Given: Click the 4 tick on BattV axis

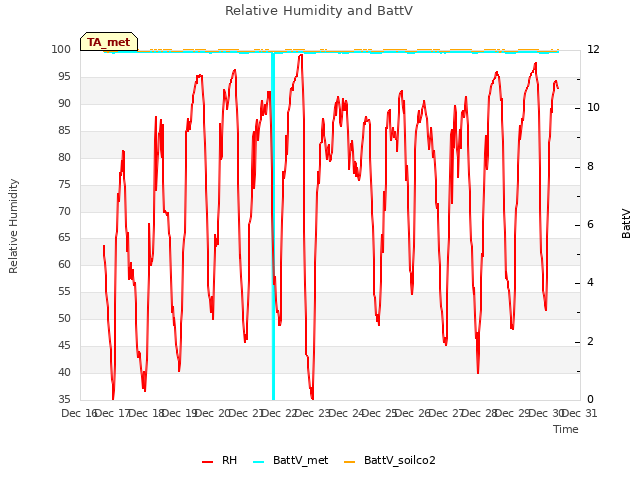Looking at the screenshot, I should [590, 283].
